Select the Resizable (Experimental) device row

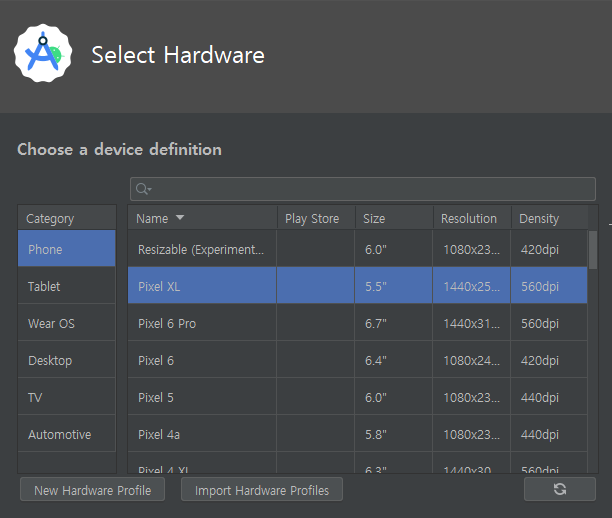pyautogui.click(x=358, y=249)
